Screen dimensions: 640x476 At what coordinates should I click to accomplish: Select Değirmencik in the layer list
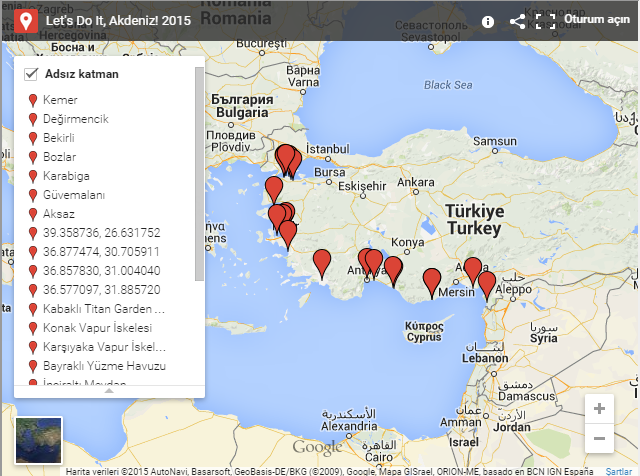pyautogui.click(x=76, y=119)
